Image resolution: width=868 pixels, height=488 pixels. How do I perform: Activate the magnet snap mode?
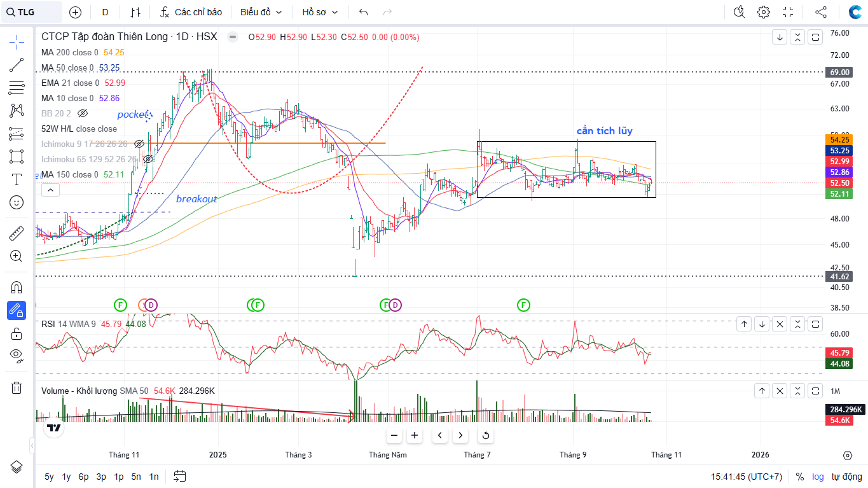[x=17, y=288]
